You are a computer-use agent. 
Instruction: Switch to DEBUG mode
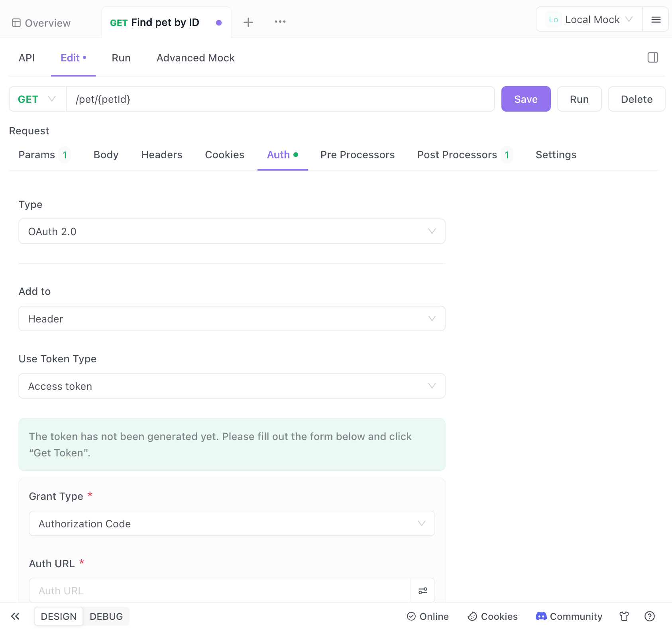pos(106,616)
